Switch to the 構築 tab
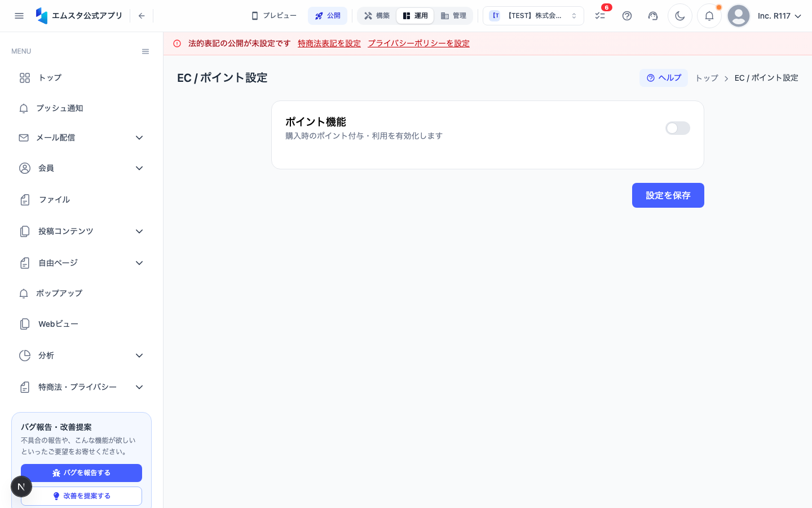Image resolution: width=812 pixels, height=508 pixels. pos(377,16)
